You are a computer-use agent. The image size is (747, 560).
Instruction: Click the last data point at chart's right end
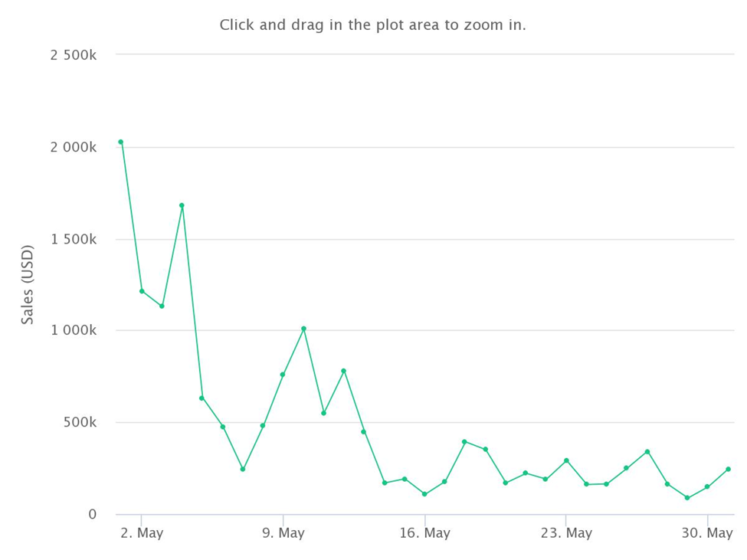(x=728, y=469)
